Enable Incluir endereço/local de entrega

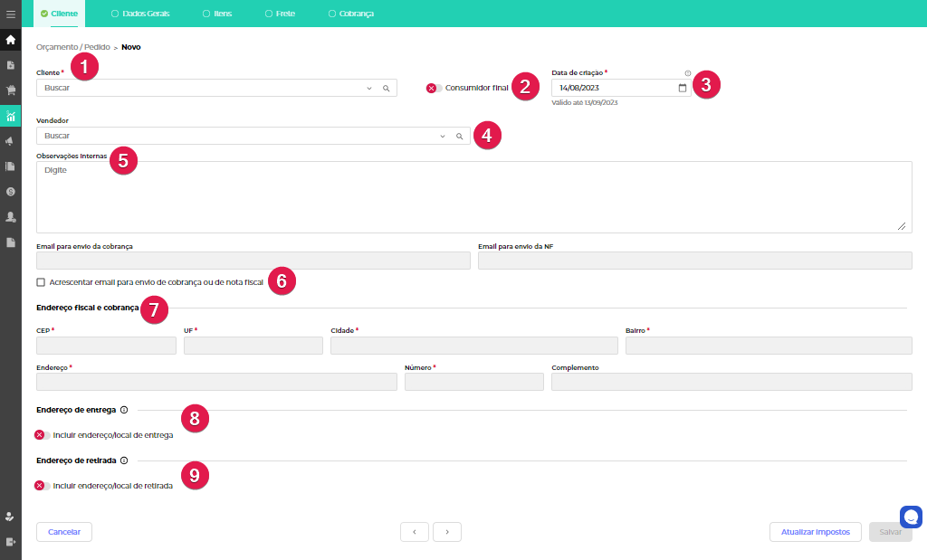click(42, 435)
